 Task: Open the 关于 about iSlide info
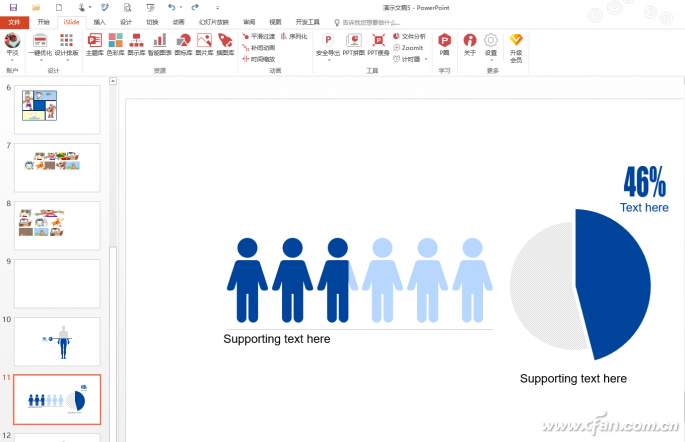470,45
